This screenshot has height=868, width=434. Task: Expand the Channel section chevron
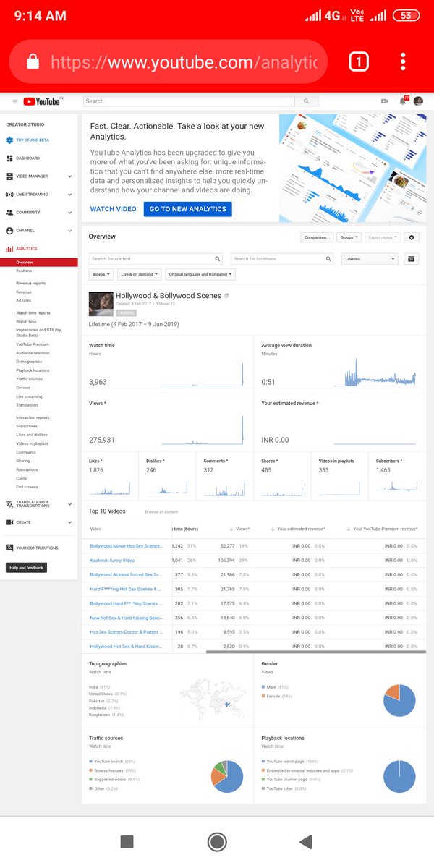click(70, 231)
